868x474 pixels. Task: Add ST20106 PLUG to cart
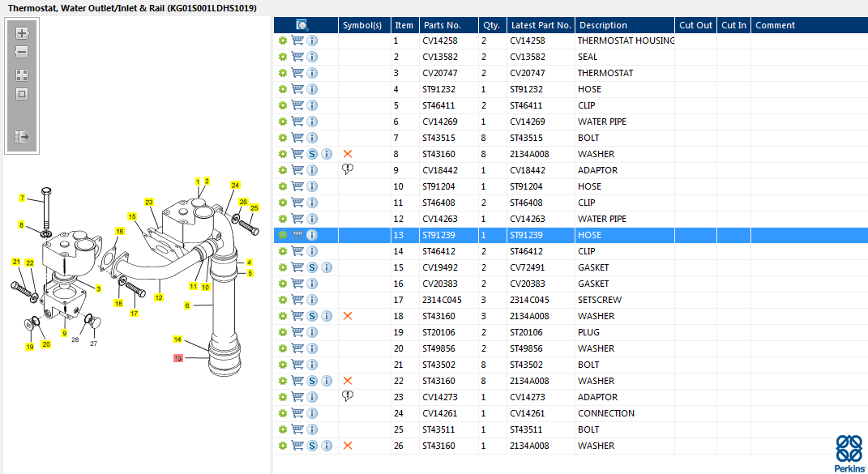point(297,332)
